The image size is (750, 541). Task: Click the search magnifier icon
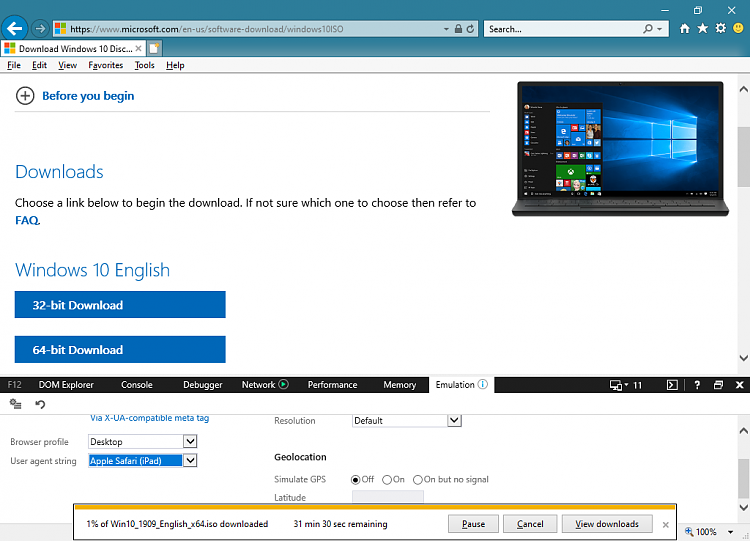(x=648, y=29)
